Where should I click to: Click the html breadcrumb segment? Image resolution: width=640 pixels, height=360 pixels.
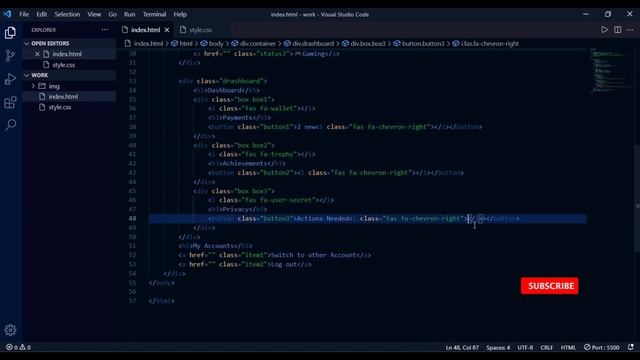coord(186,44)
